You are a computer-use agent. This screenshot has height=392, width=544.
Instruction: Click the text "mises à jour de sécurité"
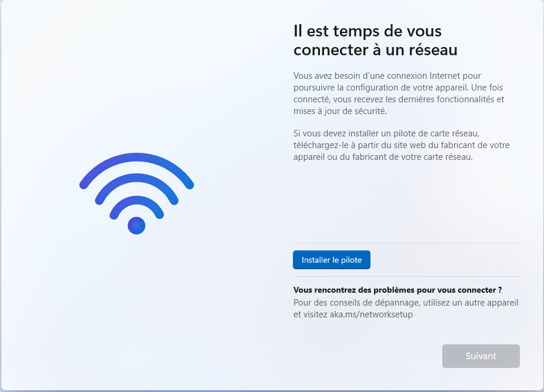339,111
